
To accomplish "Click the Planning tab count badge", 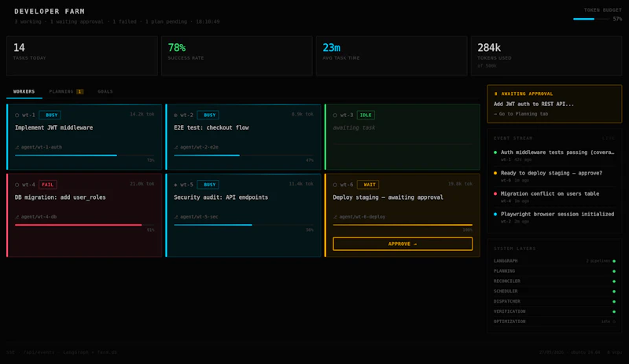I will pos(80,91).
